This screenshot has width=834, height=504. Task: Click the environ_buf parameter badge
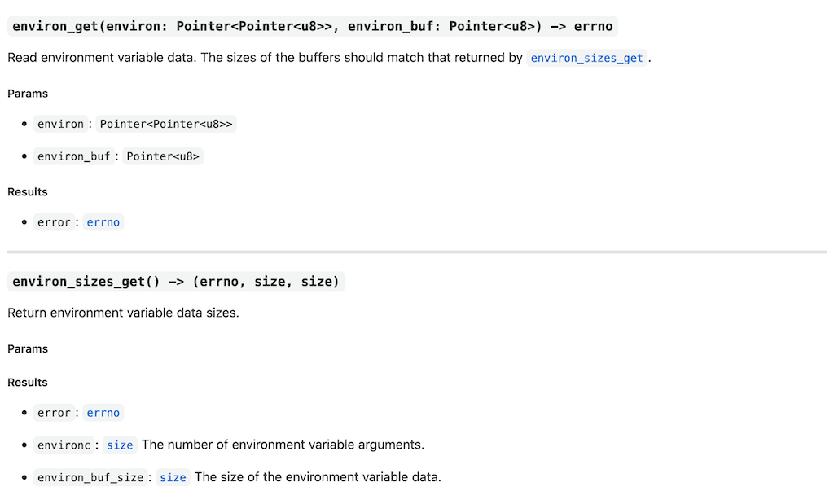point(74,156)
